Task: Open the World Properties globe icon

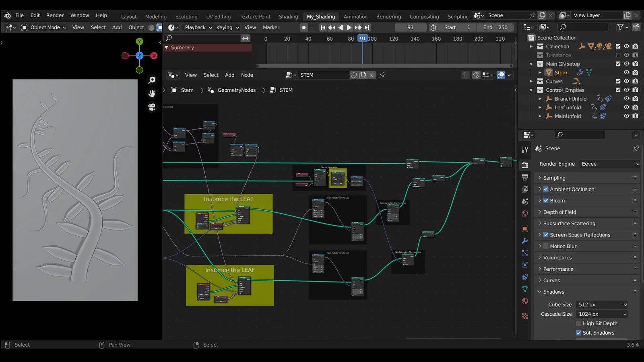Action: 524,213
